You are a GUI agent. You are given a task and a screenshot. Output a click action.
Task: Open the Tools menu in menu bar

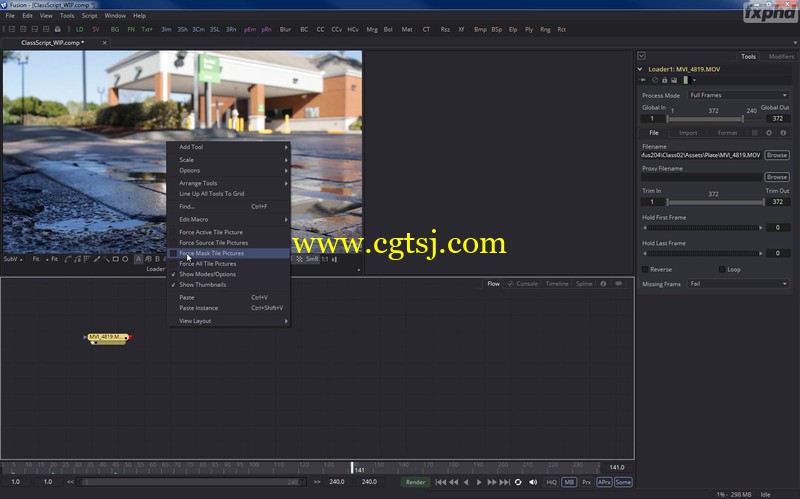67,16
